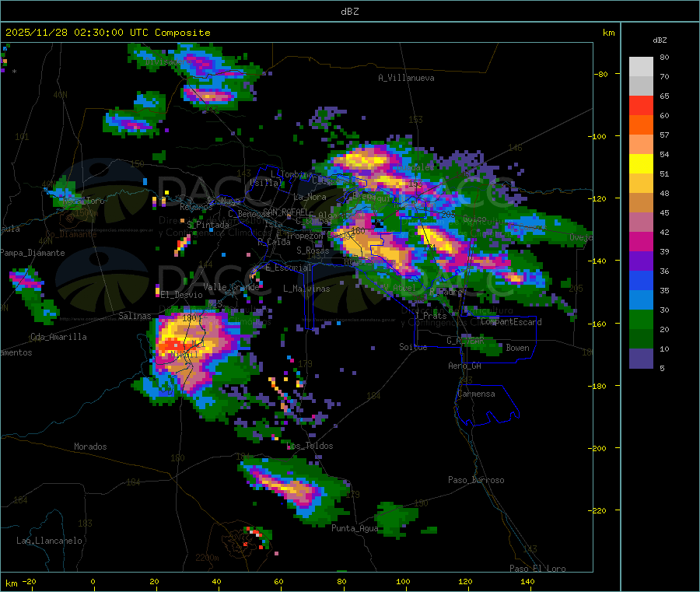The image size is (700, 592).
Task: Click the 'Los_Toldos' map label
Action: (x=310, y=446)
